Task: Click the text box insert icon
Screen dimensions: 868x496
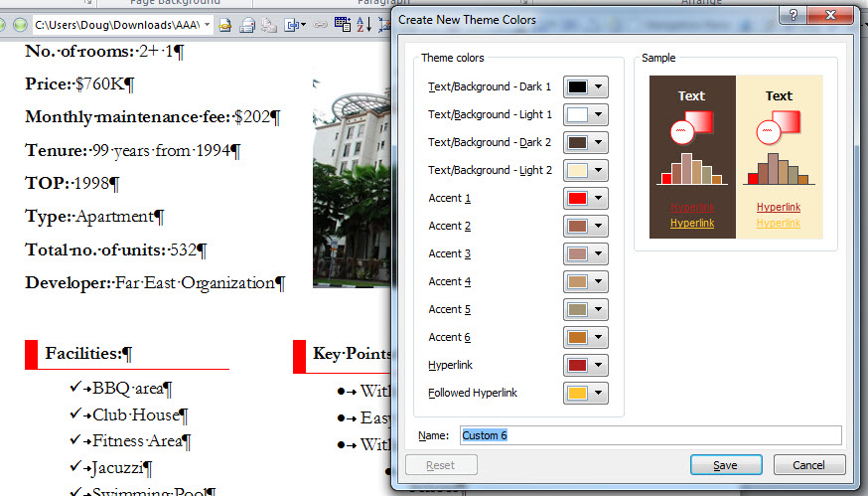Action: [x=292, y=25]
